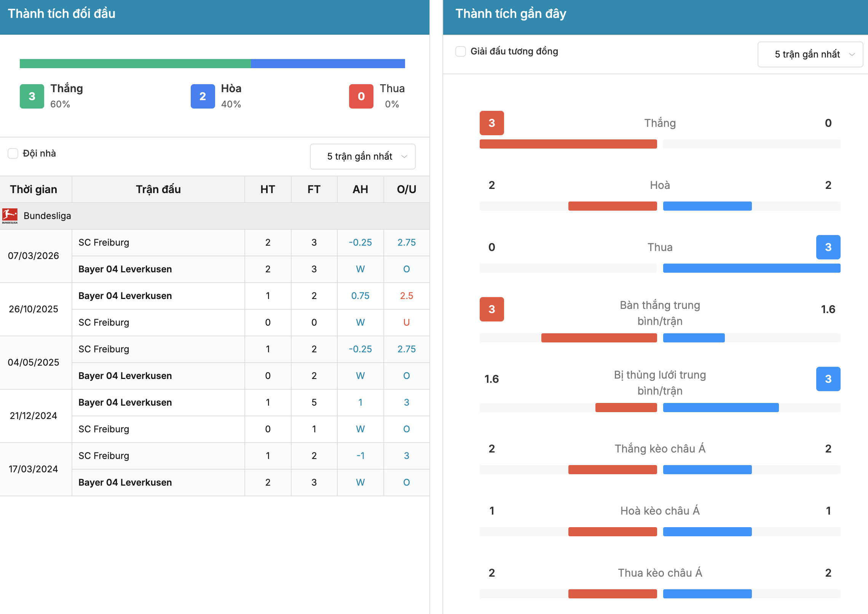Click the red O/U value 2.5
The image size is (868, 614).
407,296
